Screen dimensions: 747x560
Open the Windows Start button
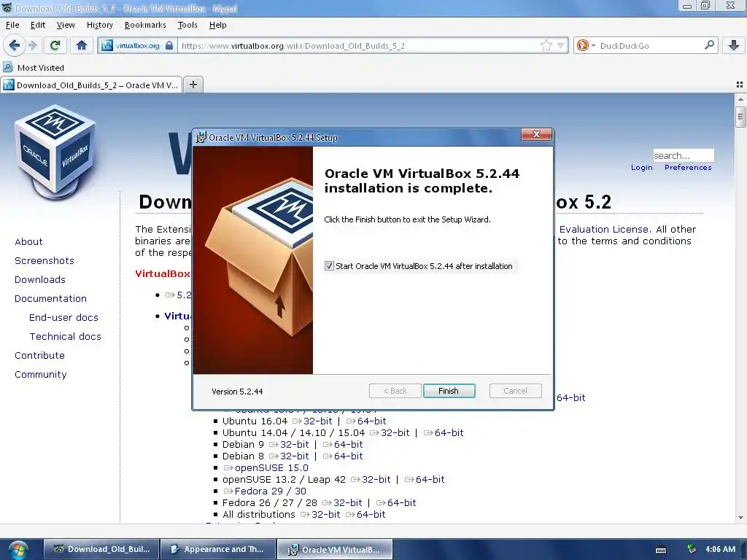tap(18, 550)
